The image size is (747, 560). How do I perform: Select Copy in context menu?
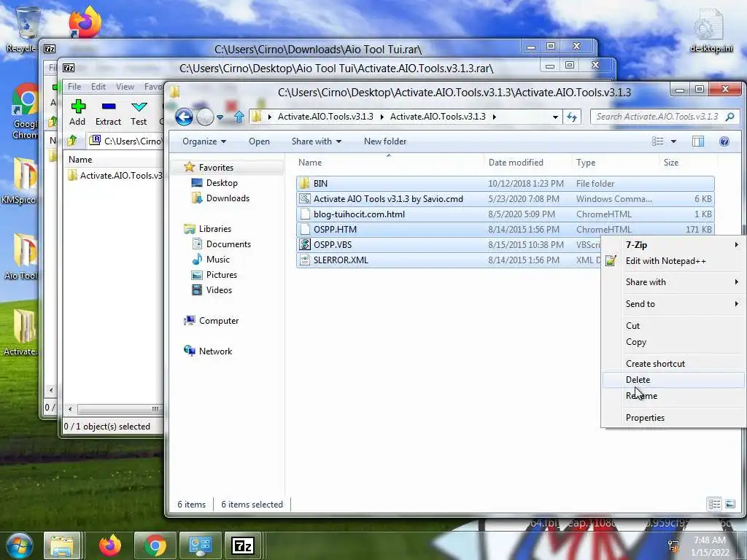coord(673,342)
